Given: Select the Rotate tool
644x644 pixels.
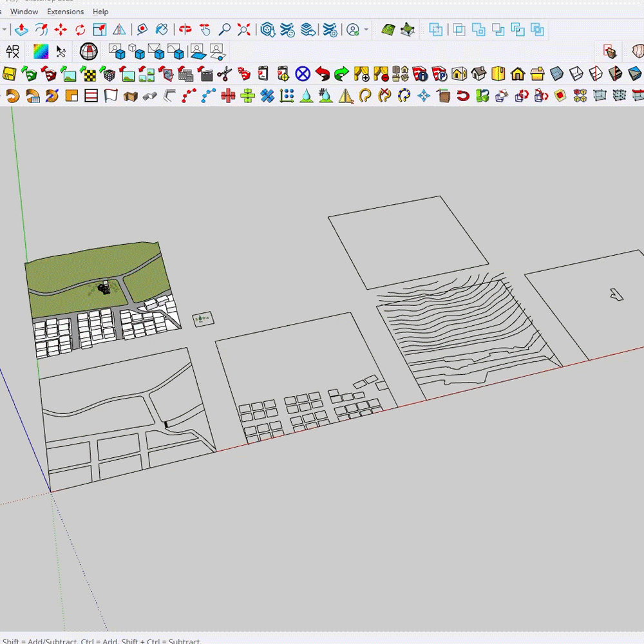Looking at the screenshot, I should [x=80, y=30].
